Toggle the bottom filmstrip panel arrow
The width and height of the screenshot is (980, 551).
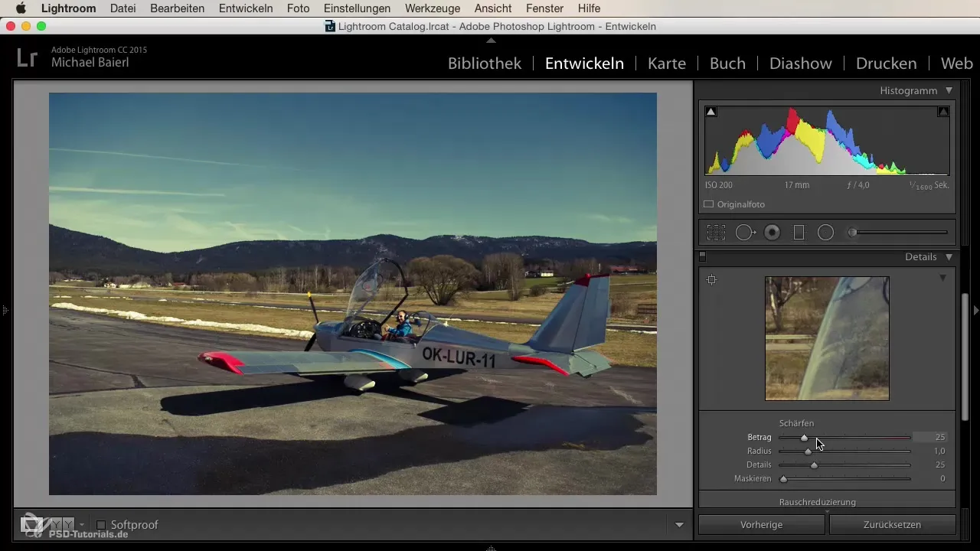coord(491,547)
